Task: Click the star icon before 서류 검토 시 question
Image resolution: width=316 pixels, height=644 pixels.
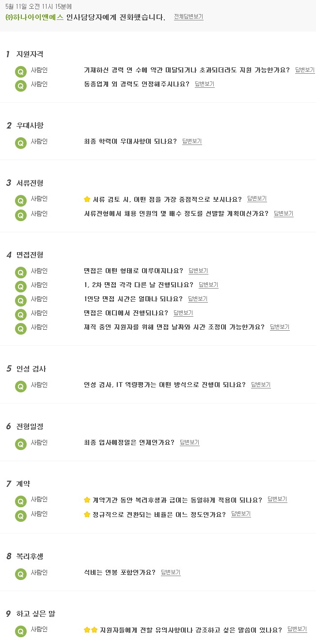Action: [x=87, y=199]
